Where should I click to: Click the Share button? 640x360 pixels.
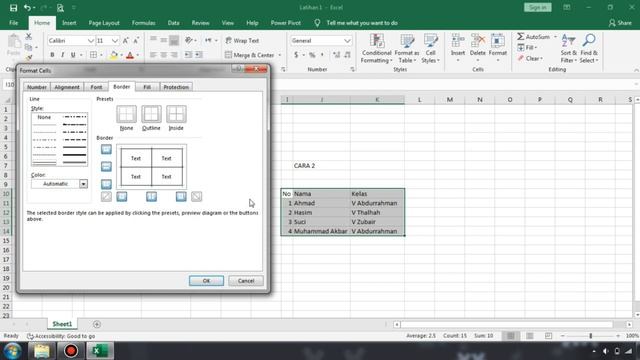(x=620, y=23)
